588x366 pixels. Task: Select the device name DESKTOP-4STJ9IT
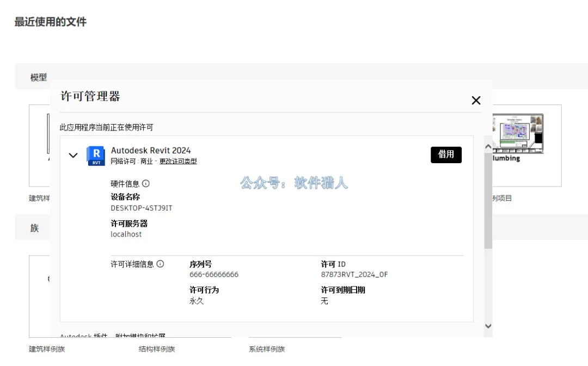pyautogui.click(x=142, y=208)
